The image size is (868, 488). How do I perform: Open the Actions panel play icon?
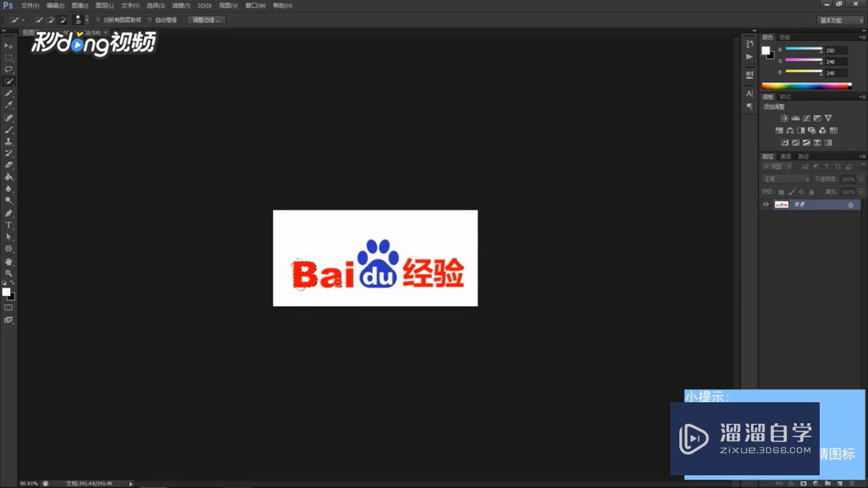click(x=750, y=57)
